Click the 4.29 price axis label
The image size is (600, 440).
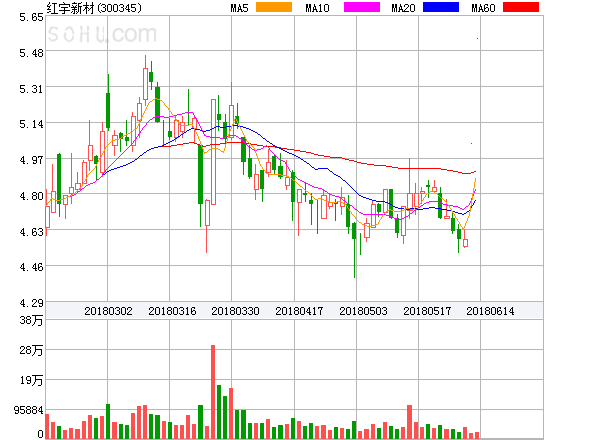31,303
